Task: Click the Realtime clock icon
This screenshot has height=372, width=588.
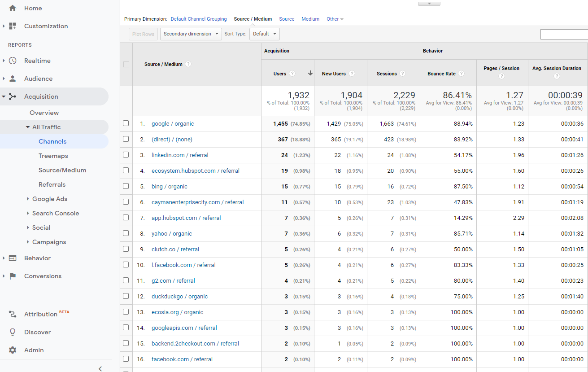Action: pyautogui.click(x=13, y=61)
